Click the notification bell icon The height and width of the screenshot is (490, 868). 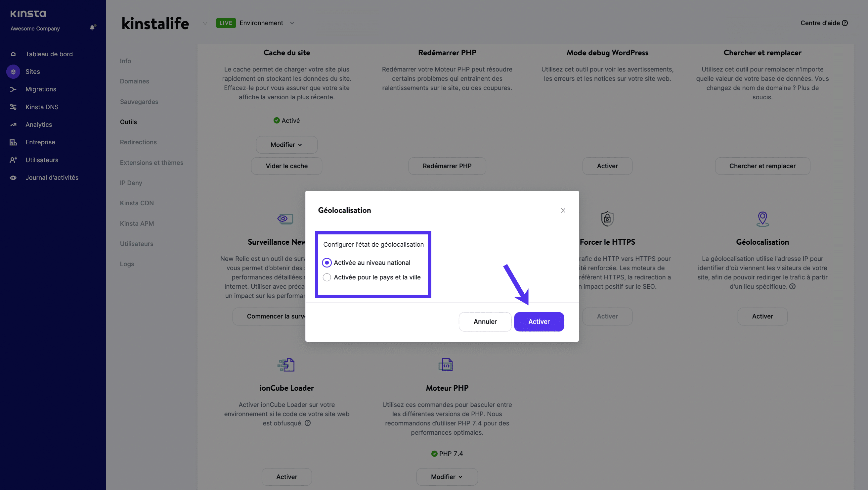[92, 27]
